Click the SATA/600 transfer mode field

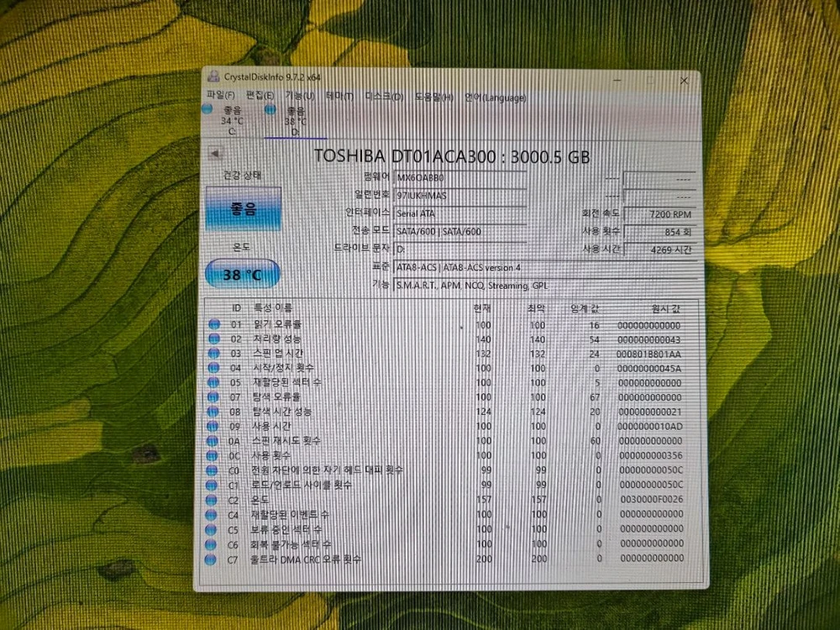coord(459,232)
